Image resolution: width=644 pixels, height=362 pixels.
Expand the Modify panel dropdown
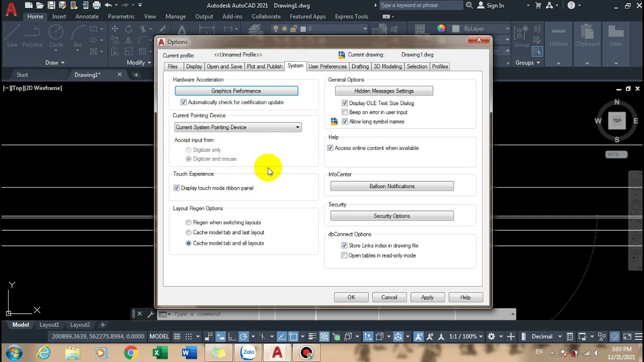pyautogui.click(x=139, y=63)
